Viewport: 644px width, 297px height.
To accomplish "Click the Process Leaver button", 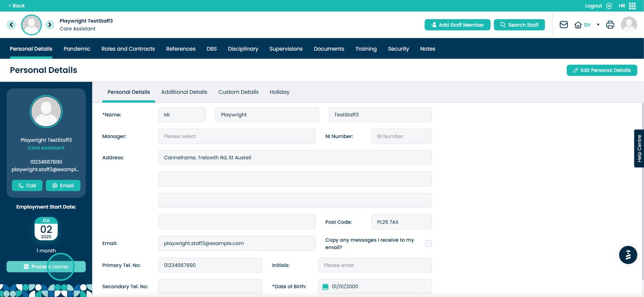I will [46, 266].
